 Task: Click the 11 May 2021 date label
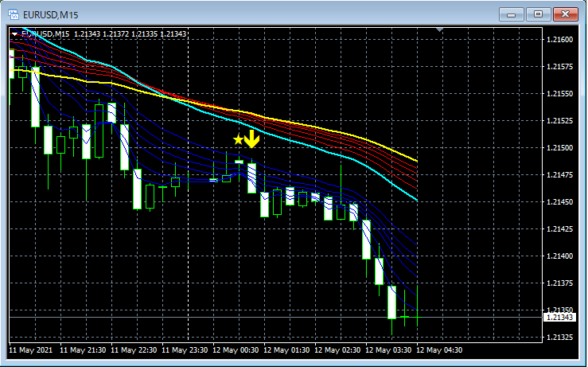(31, 350)
